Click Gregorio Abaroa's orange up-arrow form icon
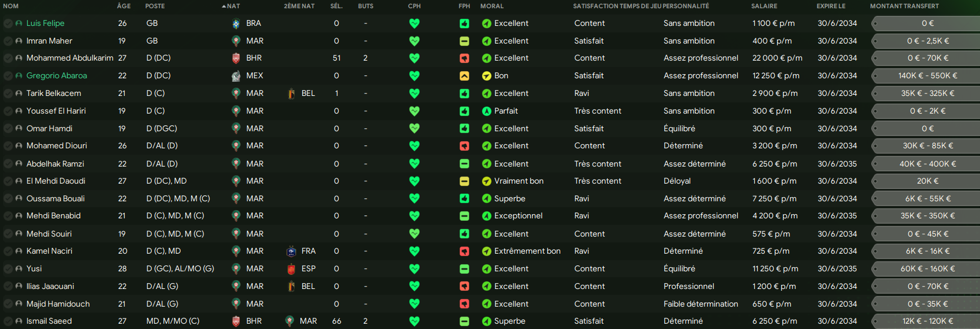 464,76
